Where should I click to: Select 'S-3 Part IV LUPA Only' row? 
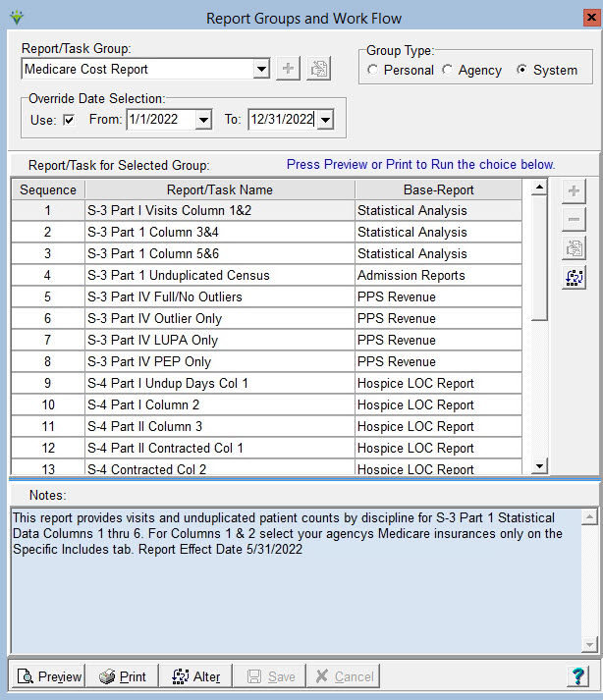coord(220,340)
